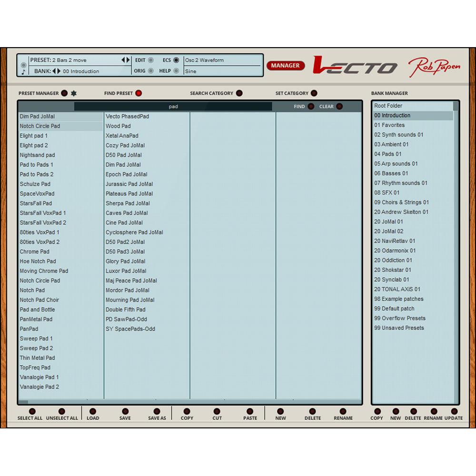Click the Cut preset button
This screenshot has width=476, height=476.
217,412
